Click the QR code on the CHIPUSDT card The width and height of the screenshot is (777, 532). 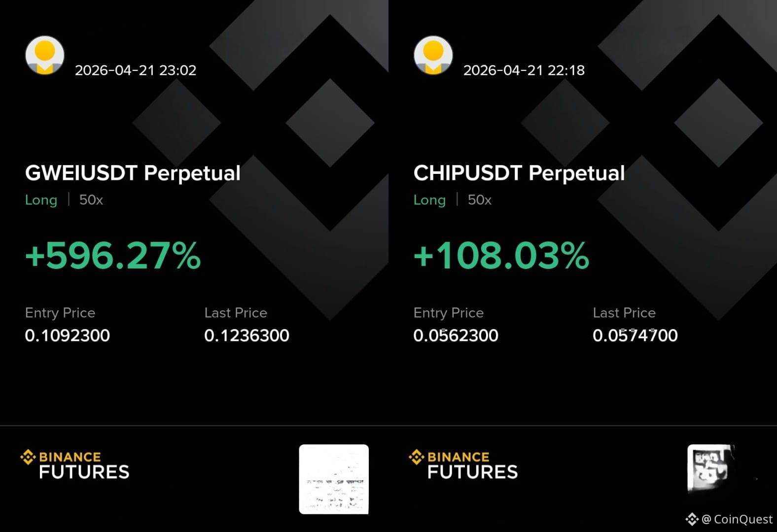(711, 468)
